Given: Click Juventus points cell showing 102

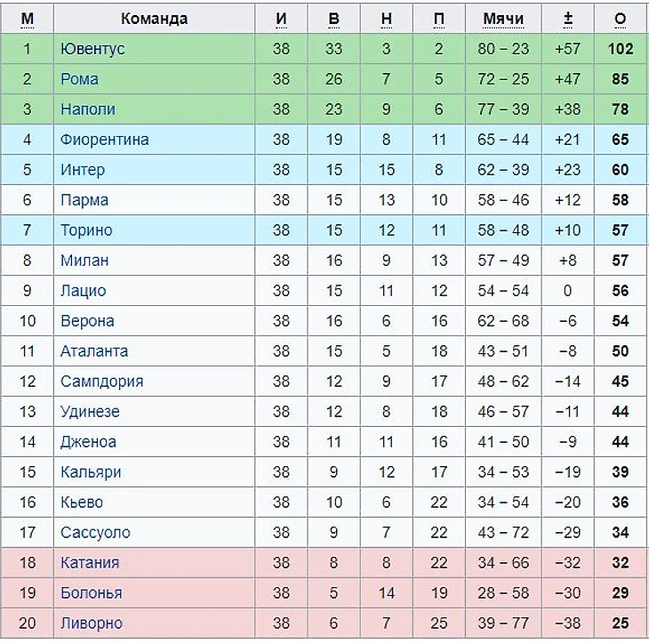Looking at the screenshot, I should (x=621, y=49).
